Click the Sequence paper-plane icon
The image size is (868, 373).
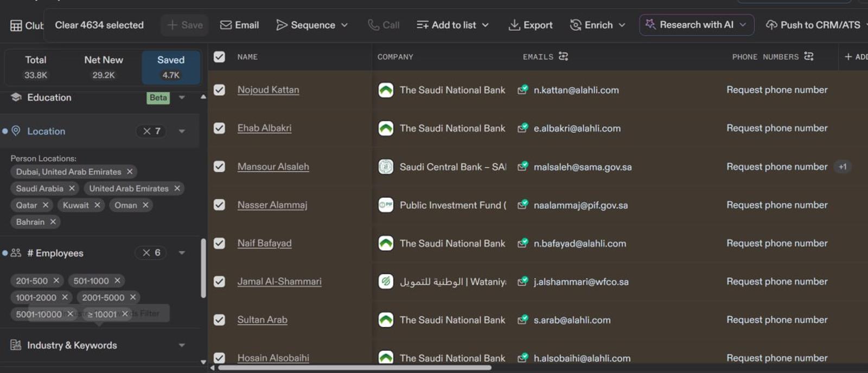(282, 25)
